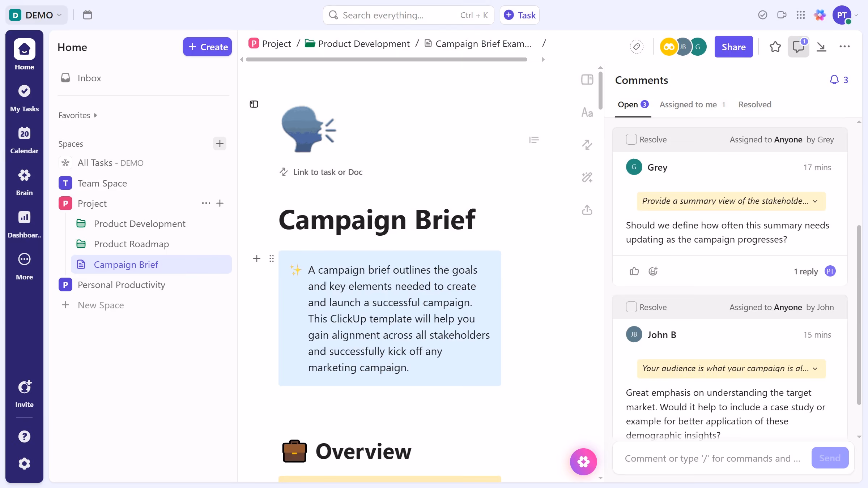Toggle the comments panel icon
868x488 pixels.
pyautogui.click(x=798, y=47)
